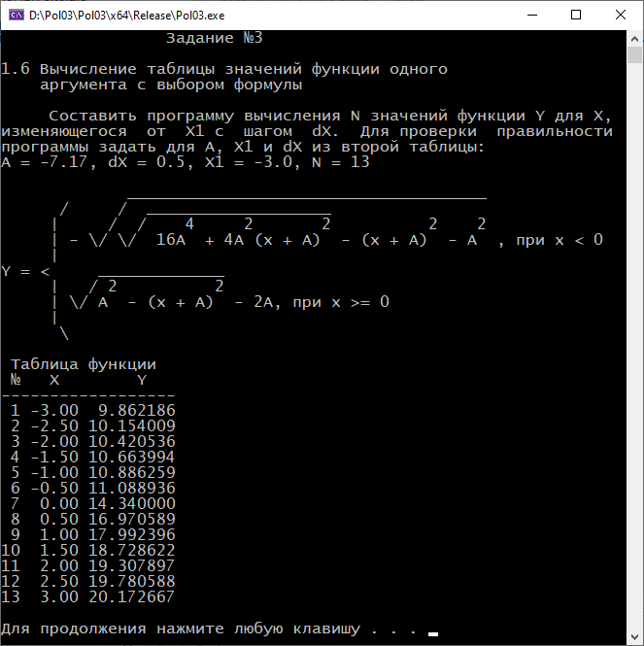644x646 pixels.
Task: Click the "Таблица функции" table title
Action: click(83, 364)
